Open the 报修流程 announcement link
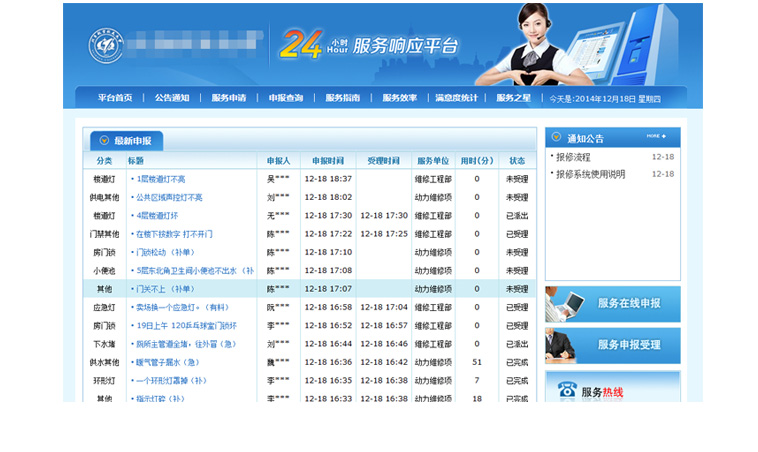The image size is (758, 452). point(573,157)
